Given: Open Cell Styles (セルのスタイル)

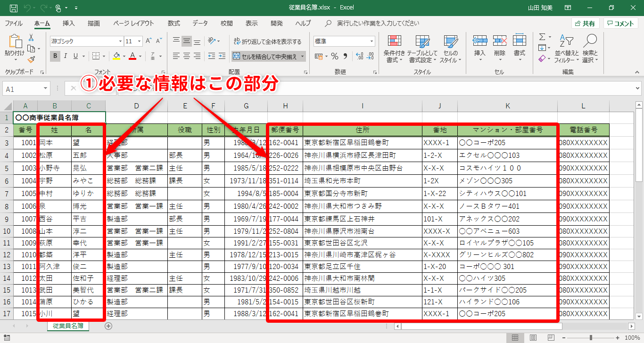Looking at the screenshot, I should pyautogui.click(x=450, y=49).
